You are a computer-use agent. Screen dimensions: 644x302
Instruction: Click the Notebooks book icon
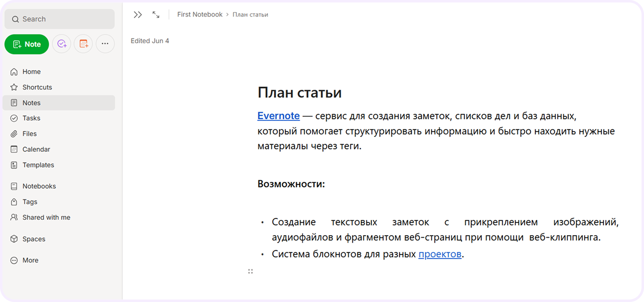14,186
